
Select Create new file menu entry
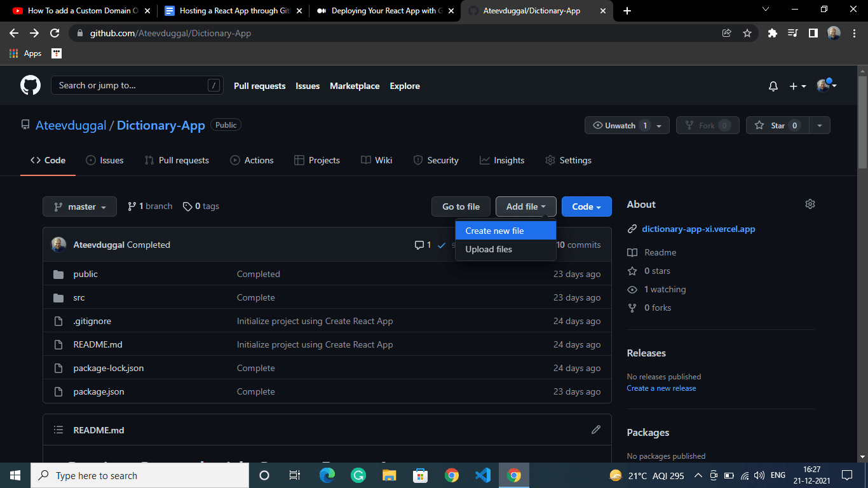pyautogui.click(x=506, y=231)
